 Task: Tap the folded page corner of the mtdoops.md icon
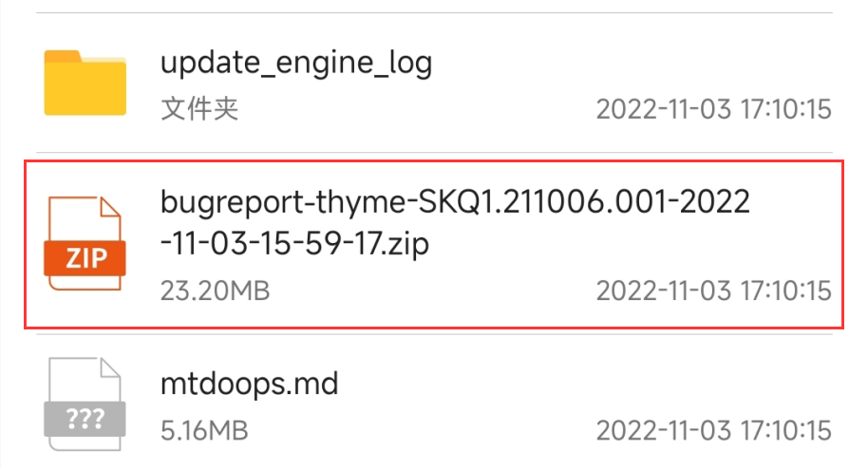(x=111, y=367)
